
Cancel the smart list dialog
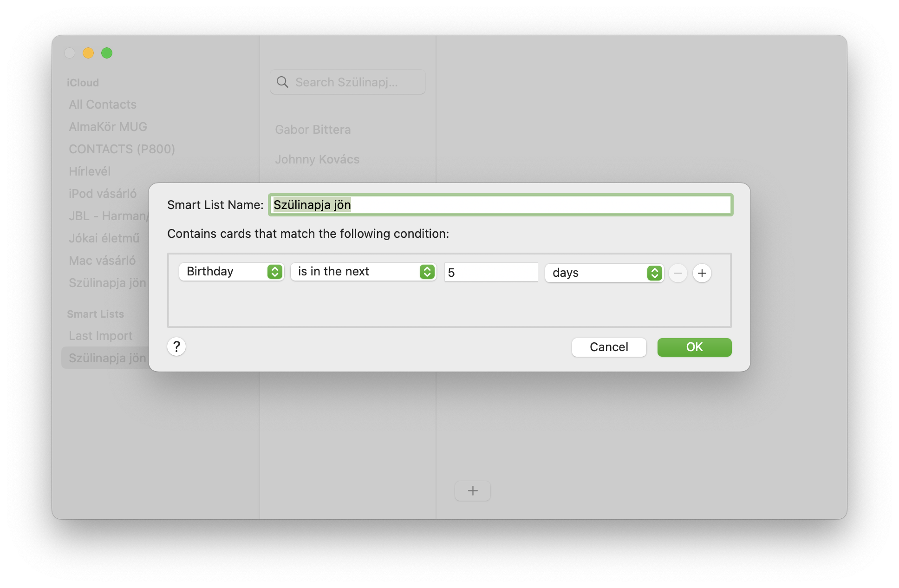(609, 347)
